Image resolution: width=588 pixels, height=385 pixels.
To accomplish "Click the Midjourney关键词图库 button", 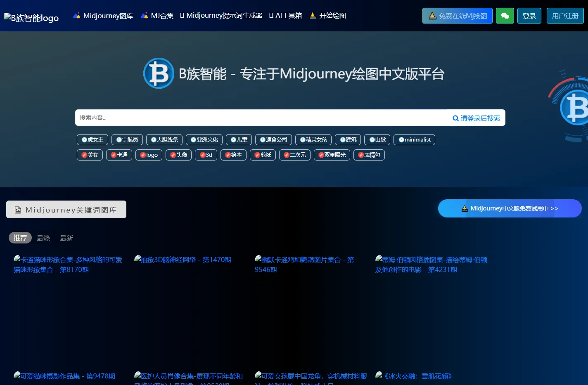I will [x=66, y=210].
